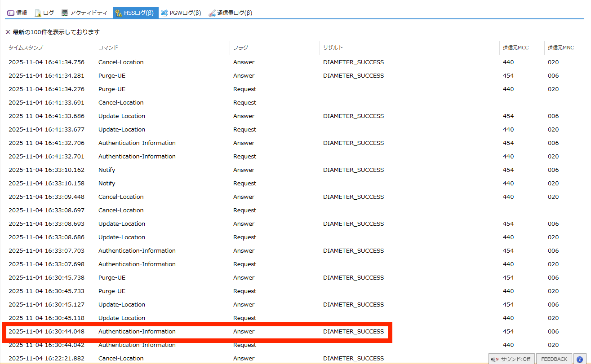This screenshot has width=591, height=364.
Task: Sort by タイムスタンプ column header
Action: coord(26,48)
